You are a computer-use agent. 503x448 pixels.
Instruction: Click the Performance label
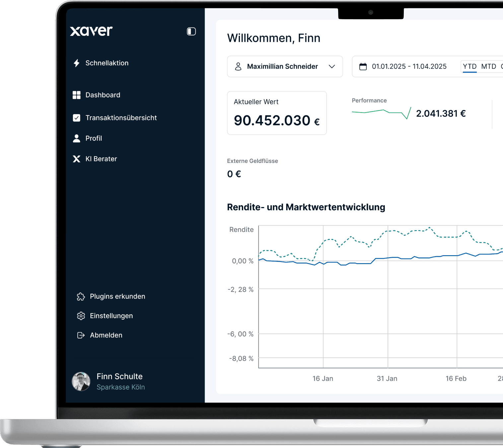(369, 101)
